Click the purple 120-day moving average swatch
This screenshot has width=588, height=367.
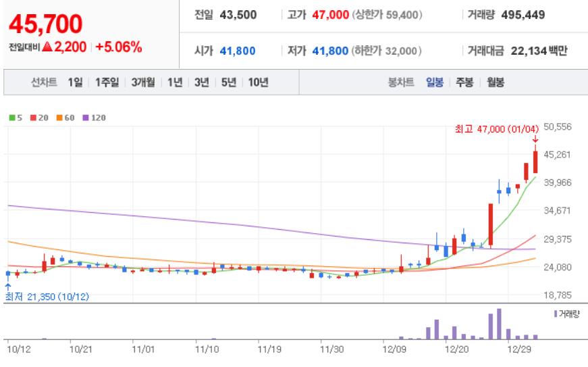coord(86,118)
